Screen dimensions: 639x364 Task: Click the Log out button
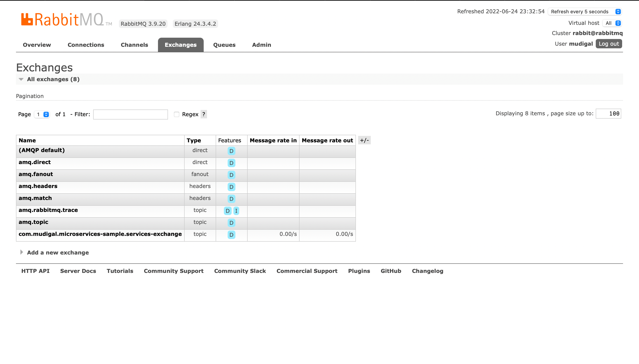tap(608, 44)
